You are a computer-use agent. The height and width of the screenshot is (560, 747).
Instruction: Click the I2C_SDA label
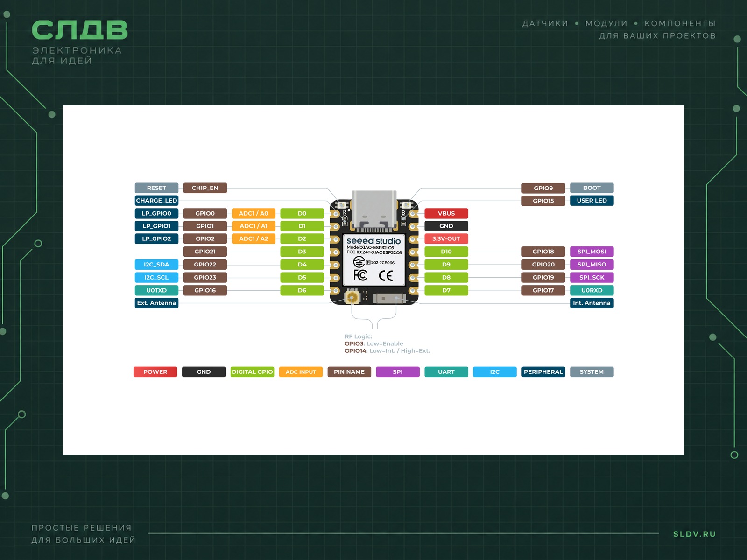click(156, 265)
